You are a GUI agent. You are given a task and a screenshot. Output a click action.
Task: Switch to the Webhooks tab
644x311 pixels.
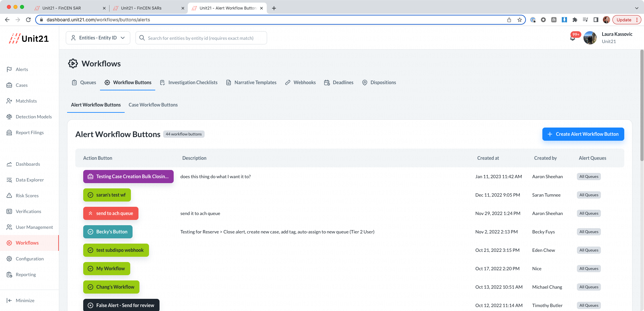pos(300,83)
